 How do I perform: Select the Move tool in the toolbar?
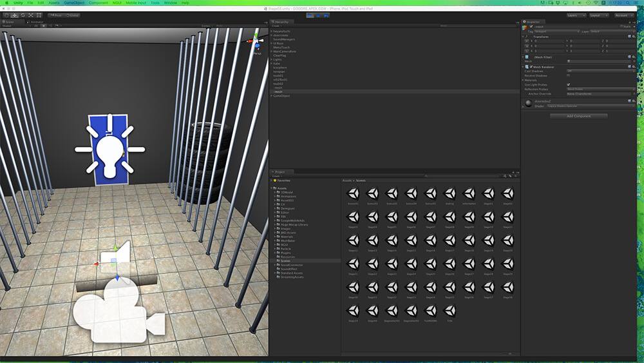pyautogui.click(x=14, y=15)
